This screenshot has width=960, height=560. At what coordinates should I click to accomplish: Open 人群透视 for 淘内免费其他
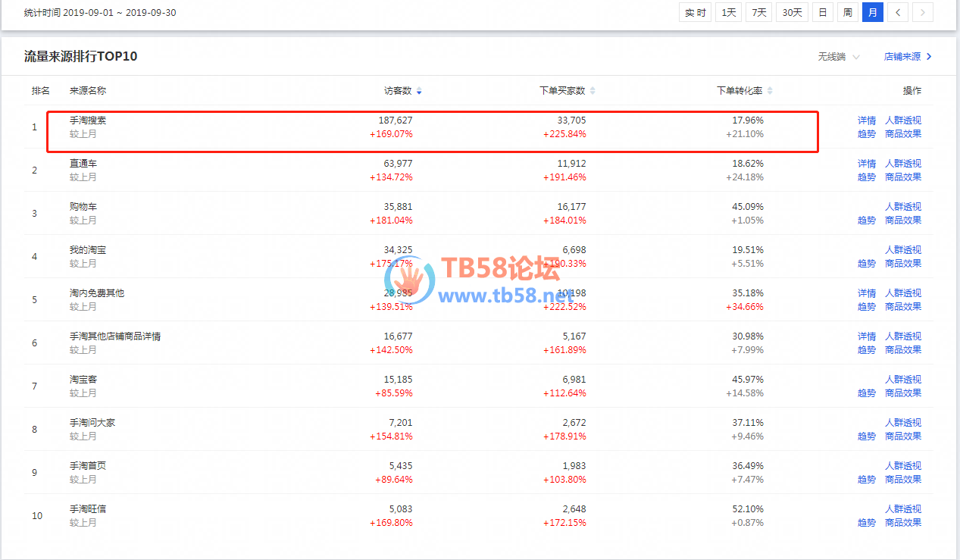(903, 293)
